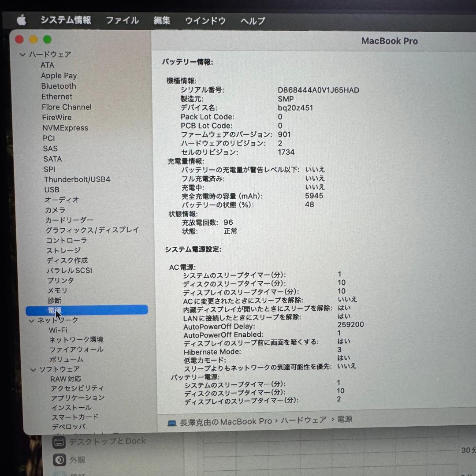Select Bluetooth in the sidebar

click(59, 86)
